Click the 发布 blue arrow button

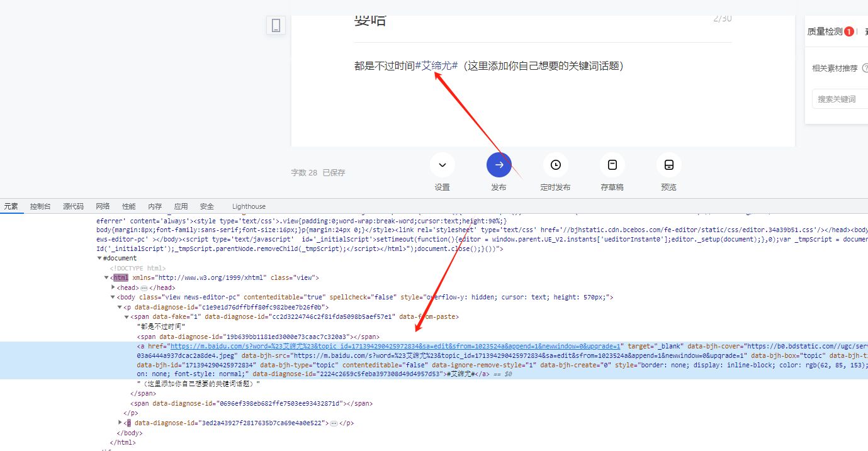point(499,165)
